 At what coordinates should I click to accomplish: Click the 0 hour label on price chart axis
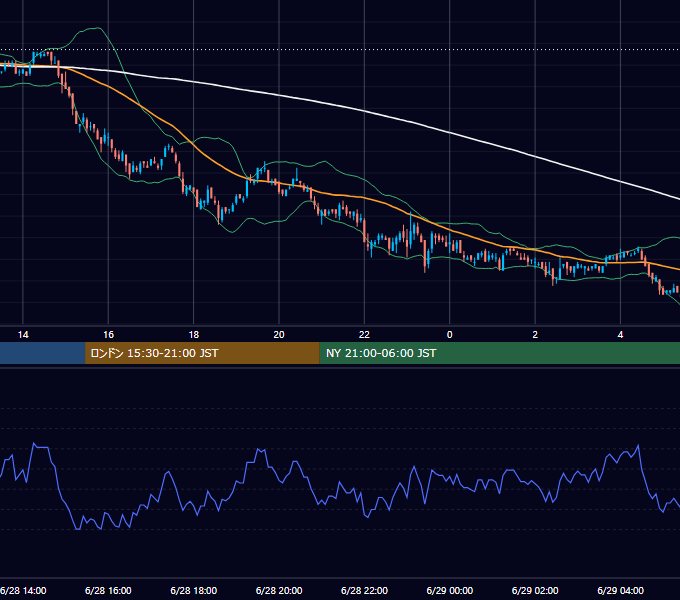point(450,335)
